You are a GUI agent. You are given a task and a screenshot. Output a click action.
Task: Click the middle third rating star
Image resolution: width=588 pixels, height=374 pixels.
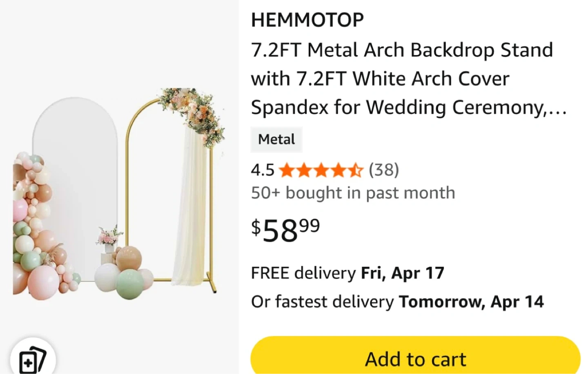point(321,170)
